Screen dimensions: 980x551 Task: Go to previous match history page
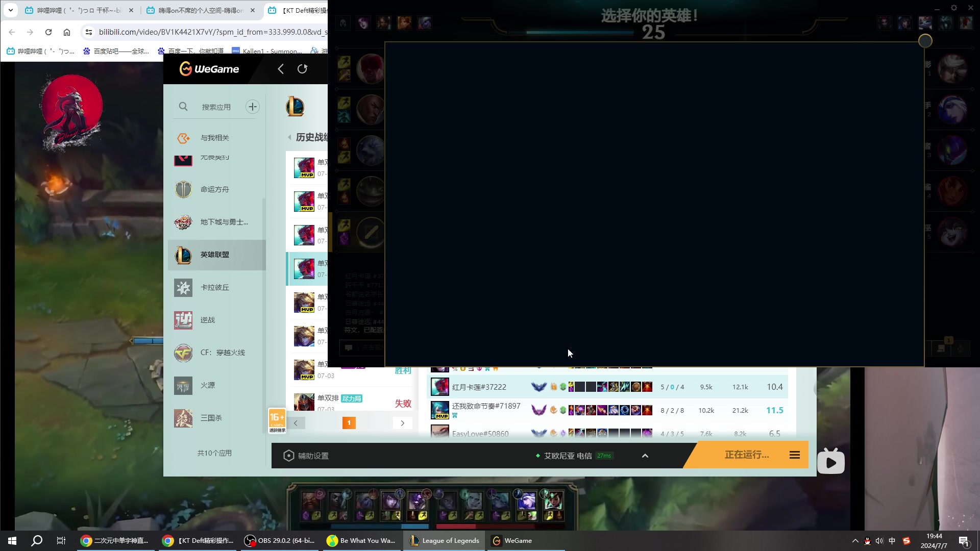296,423
